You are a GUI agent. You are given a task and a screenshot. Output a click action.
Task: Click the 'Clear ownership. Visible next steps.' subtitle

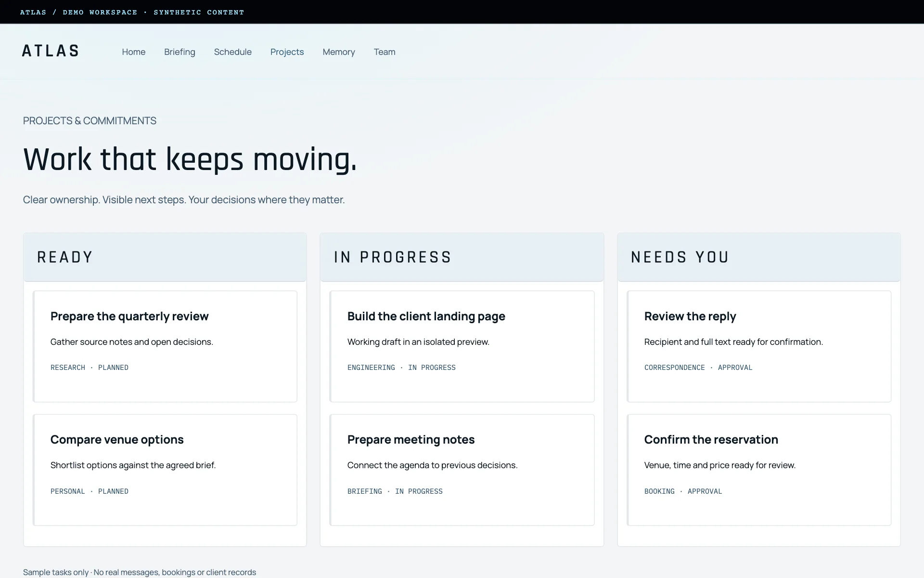pyautogui.click(x=184, y=200)
